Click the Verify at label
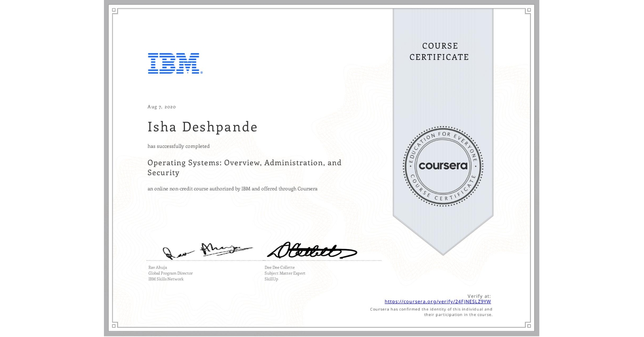The height and width of the screenshot is (337, 644). click(479, 295)
